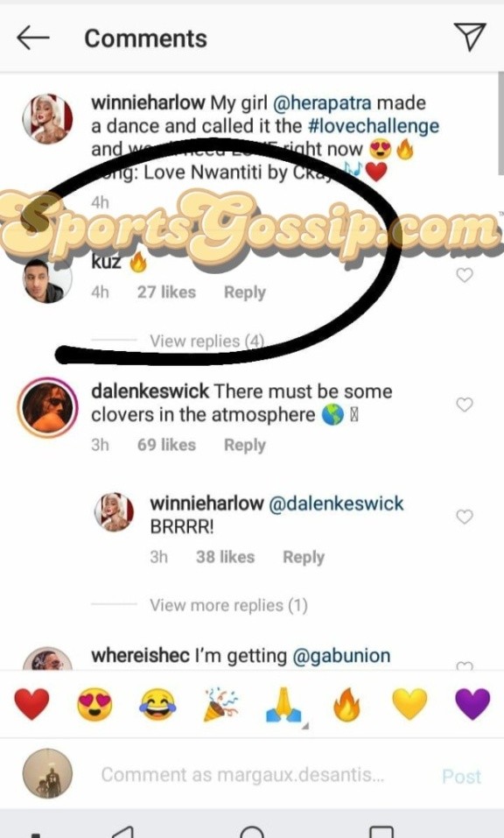The width and height of the screenshot is (504, 838).
Task: Insert the purple heart emoji
Action: pyautogui.click(x=472, y=704)
